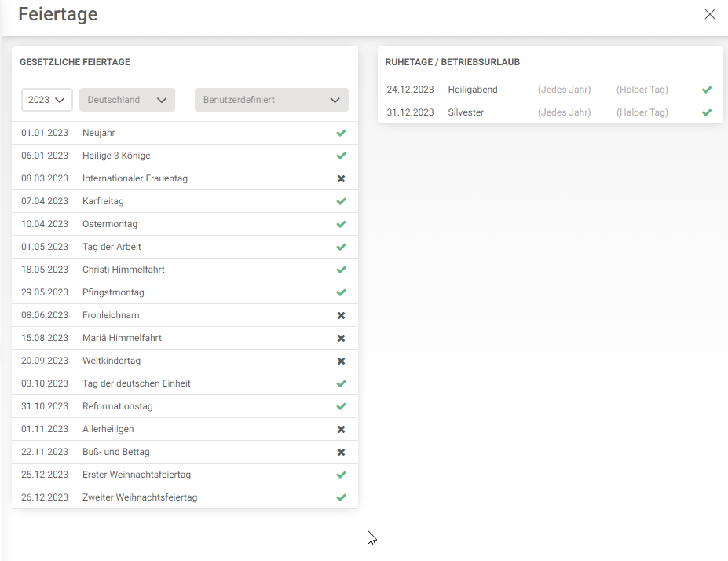Close the Feiertage dialog
728x561 pixels.
tap(710, 14)
